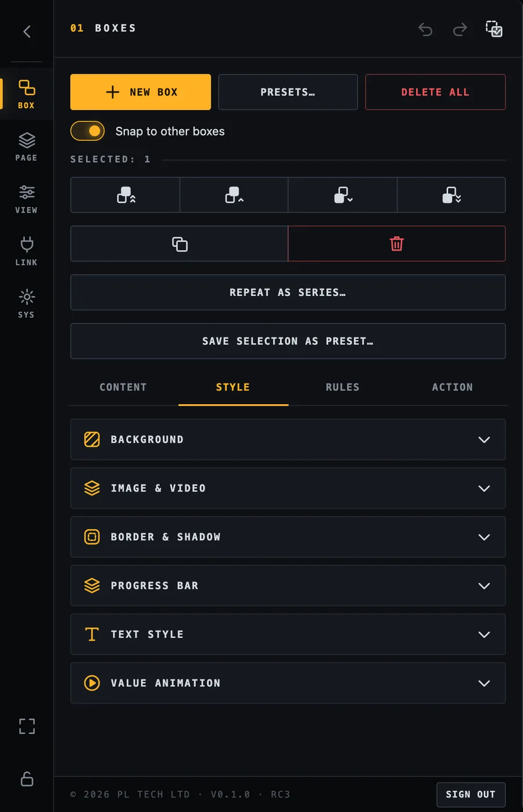Delete the selected box with the trash icon
The height and width of the screenshot is (812, 523).
(397, 244)
